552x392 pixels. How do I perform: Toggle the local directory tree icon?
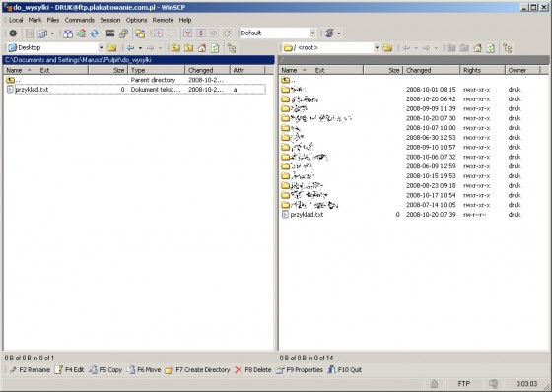[x=232, y=48]
